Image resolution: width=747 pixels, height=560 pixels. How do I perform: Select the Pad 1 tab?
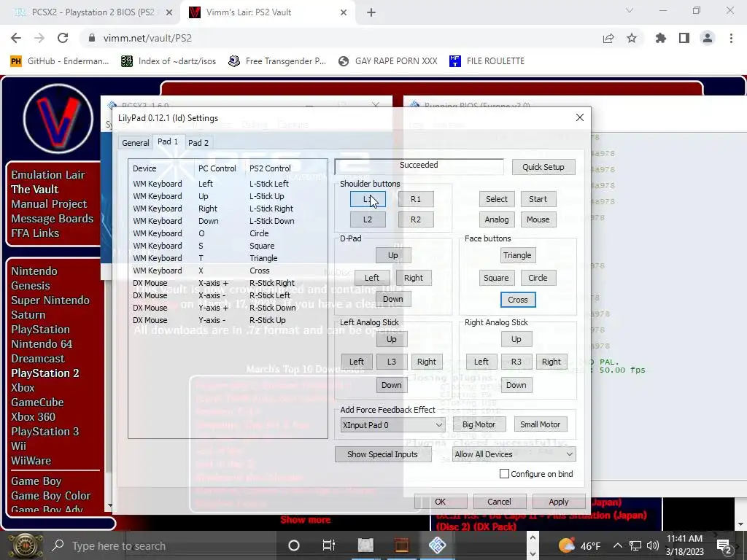(x=168, y=142)
